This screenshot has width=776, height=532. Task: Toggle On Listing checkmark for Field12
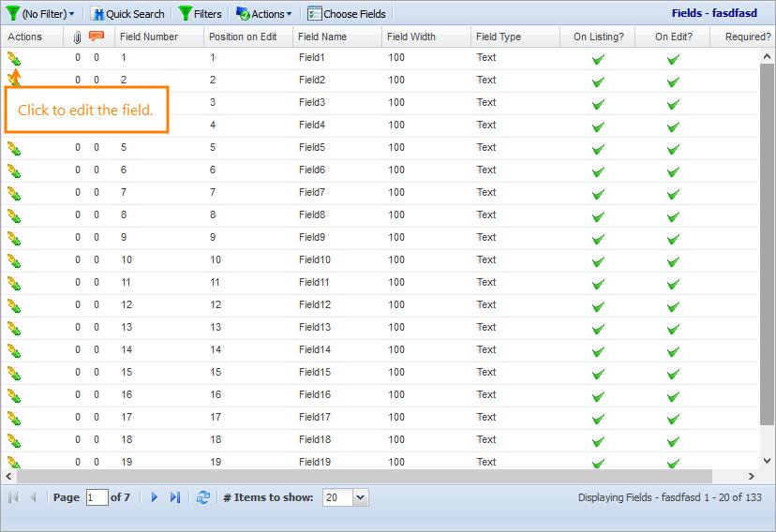598,305
